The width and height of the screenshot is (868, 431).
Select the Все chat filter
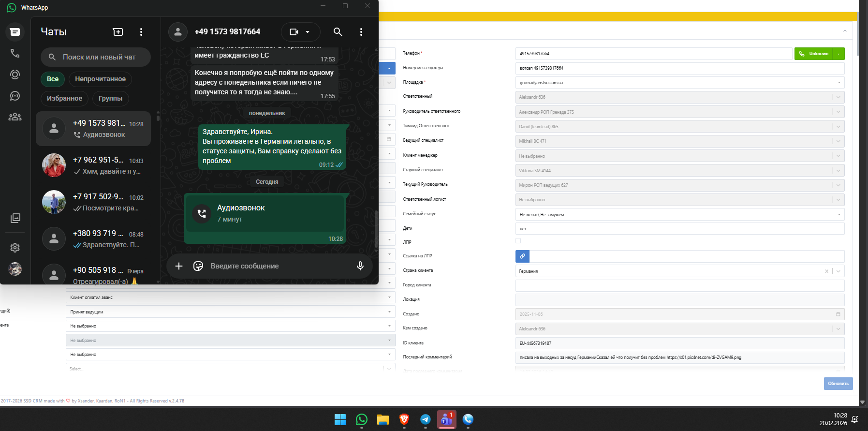[53, 79]
